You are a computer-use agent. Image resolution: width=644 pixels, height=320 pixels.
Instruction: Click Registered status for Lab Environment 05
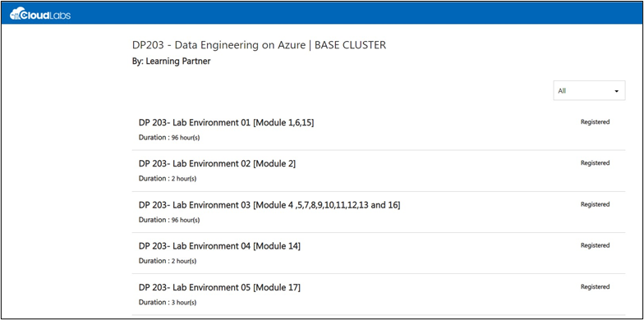(x=595, y=287)
